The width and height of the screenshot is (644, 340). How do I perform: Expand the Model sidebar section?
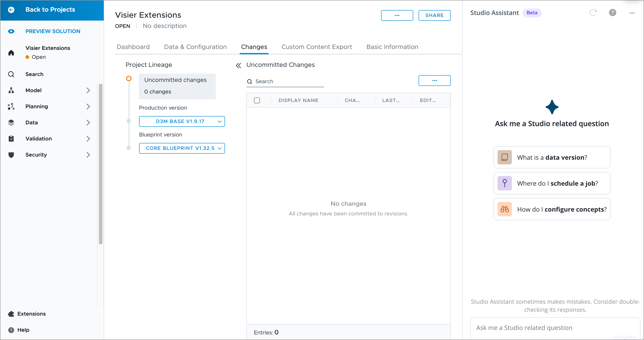point(88,91)
